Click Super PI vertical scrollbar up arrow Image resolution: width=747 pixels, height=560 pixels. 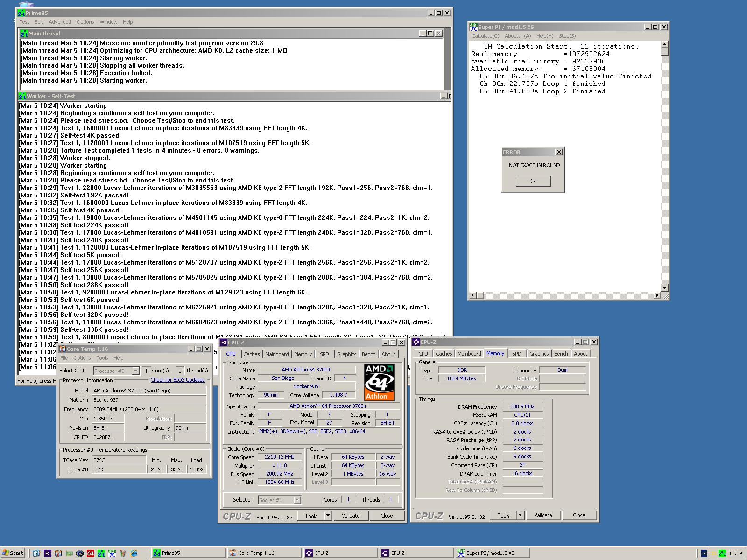point(665,45)
